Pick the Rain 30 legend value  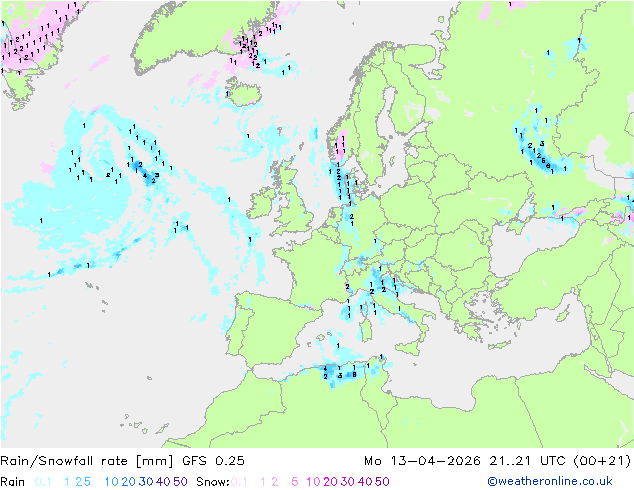[x=146, y=482]
